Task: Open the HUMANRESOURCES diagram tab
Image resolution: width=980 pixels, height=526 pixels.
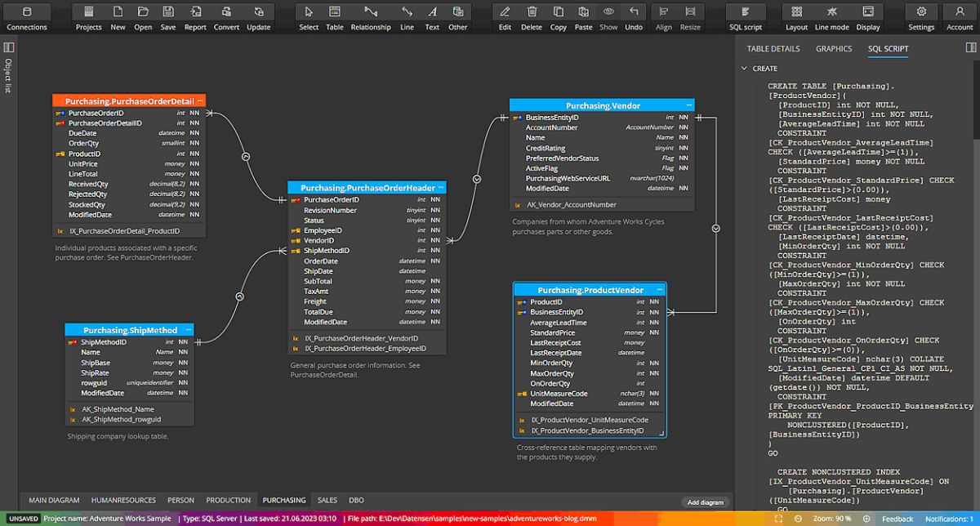Action: [x=123, y=500]
